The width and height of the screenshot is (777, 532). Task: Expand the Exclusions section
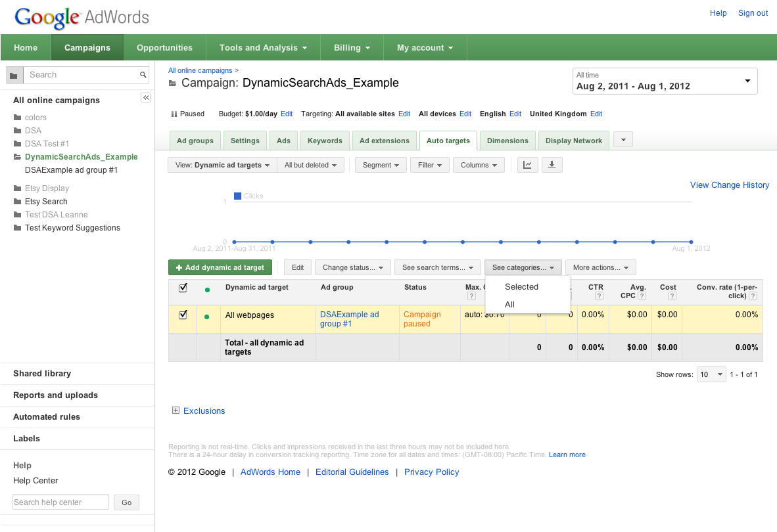176,410
